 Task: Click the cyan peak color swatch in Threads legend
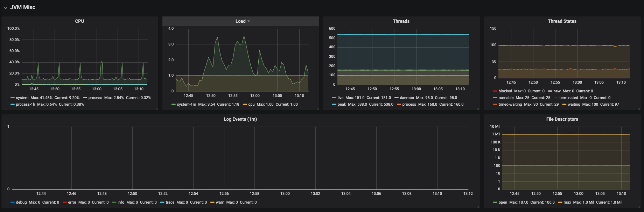click(334, 105)
